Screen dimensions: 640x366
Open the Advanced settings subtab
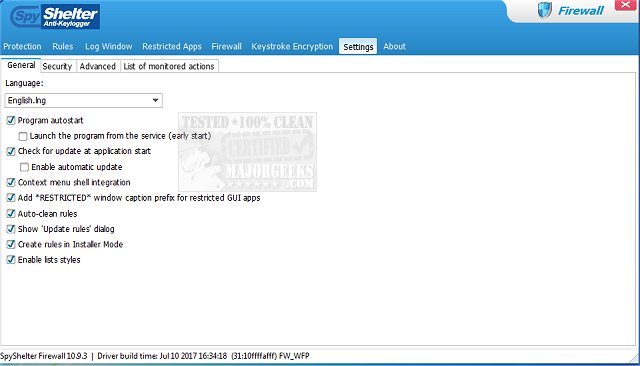click(x=98, y=66)
